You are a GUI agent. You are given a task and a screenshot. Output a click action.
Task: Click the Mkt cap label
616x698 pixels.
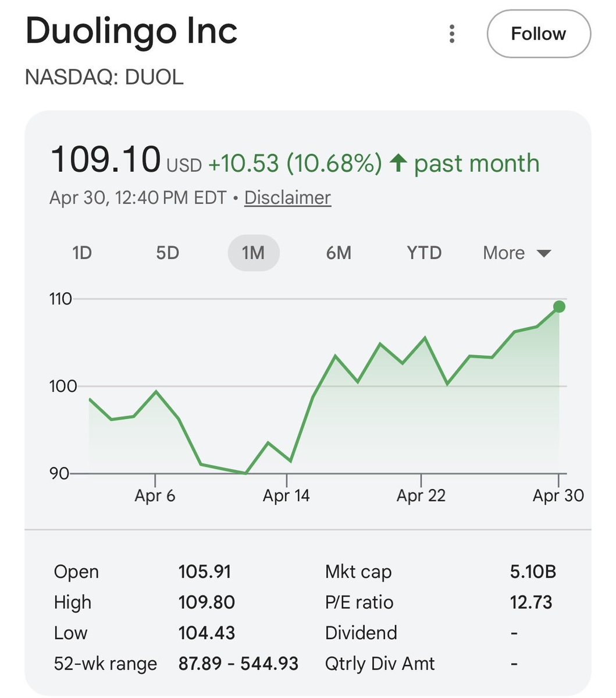point(358,572)
